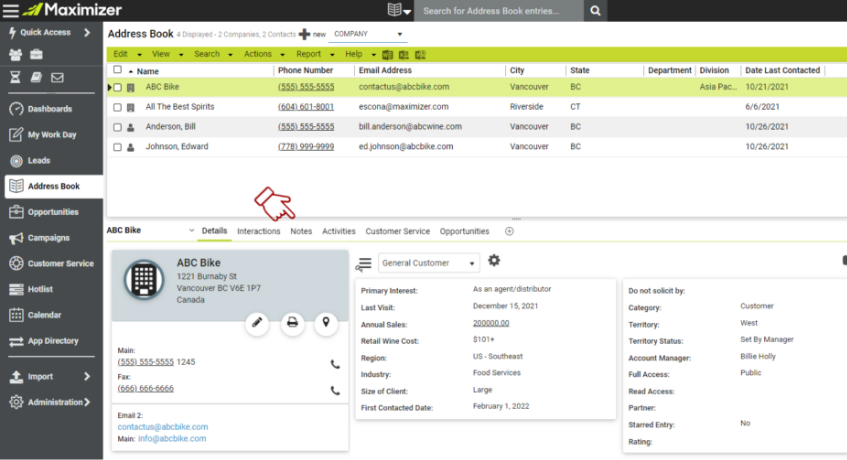Click phone number (604) 601-8001
The width and height of the screenshot is (847, 460).
click(306, 107)
